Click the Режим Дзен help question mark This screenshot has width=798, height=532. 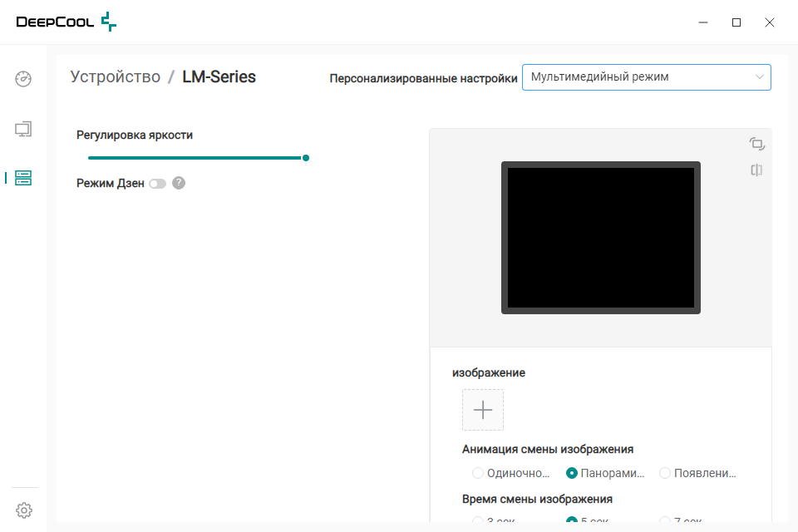[179, 183]
